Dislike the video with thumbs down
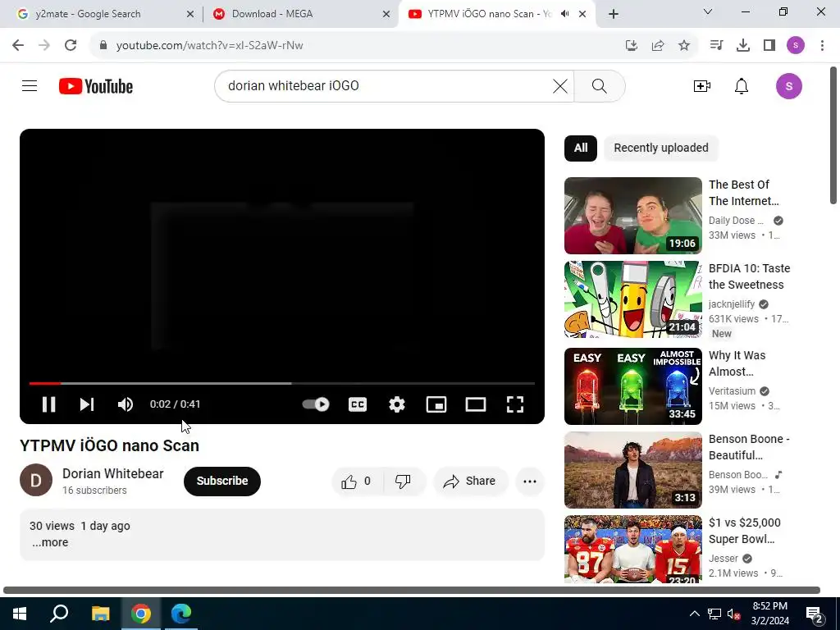Viewport: 840px width, 630px height. point(403,481)
